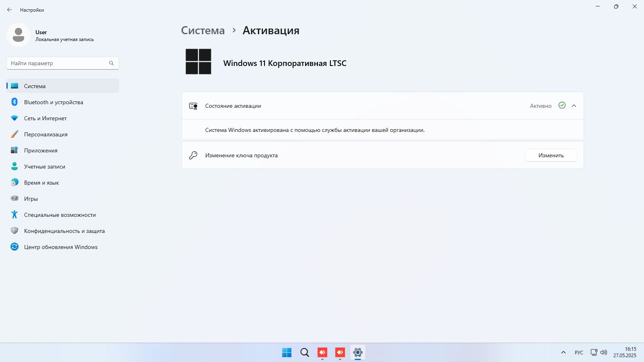Click the Изменение ключа продукта label
This screenshot has height=362, width=644.
pyautogui.click(x=242, y=155)
